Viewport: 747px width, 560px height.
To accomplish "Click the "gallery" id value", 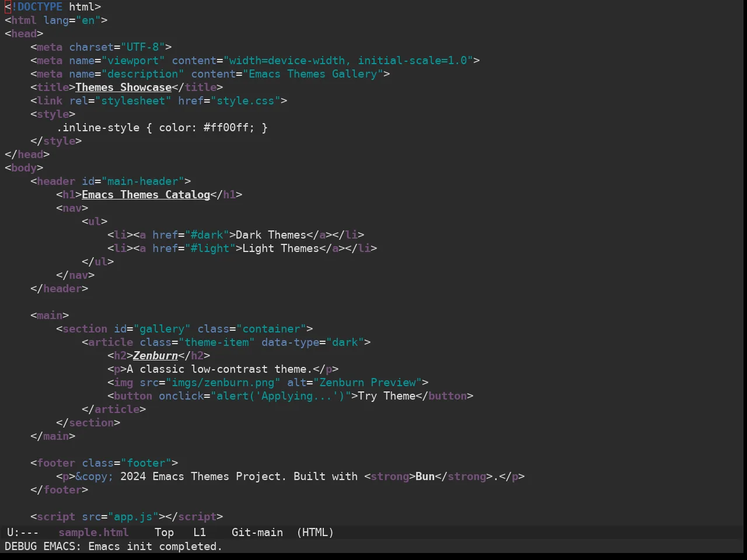I will pos(162,329).
